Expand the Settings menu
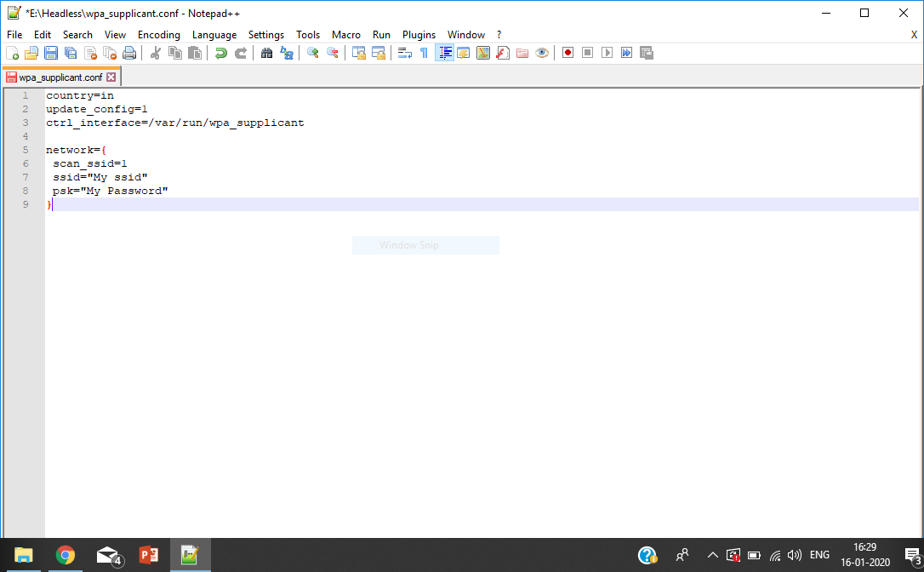 coord(265,34)
